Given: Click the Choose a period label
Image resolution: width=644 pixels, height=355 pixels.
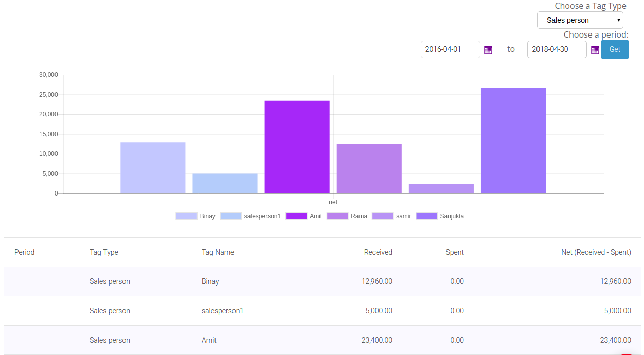Looking at the screenshot, I should [596, 34].
